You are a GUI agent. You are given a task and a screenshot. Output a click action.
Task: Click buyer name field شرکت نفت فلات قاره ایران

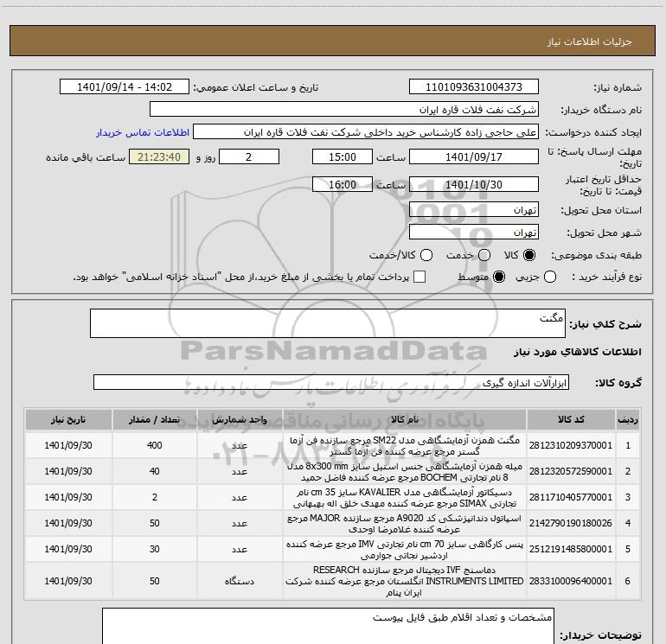pyautogui.click(x=344, y=110)
